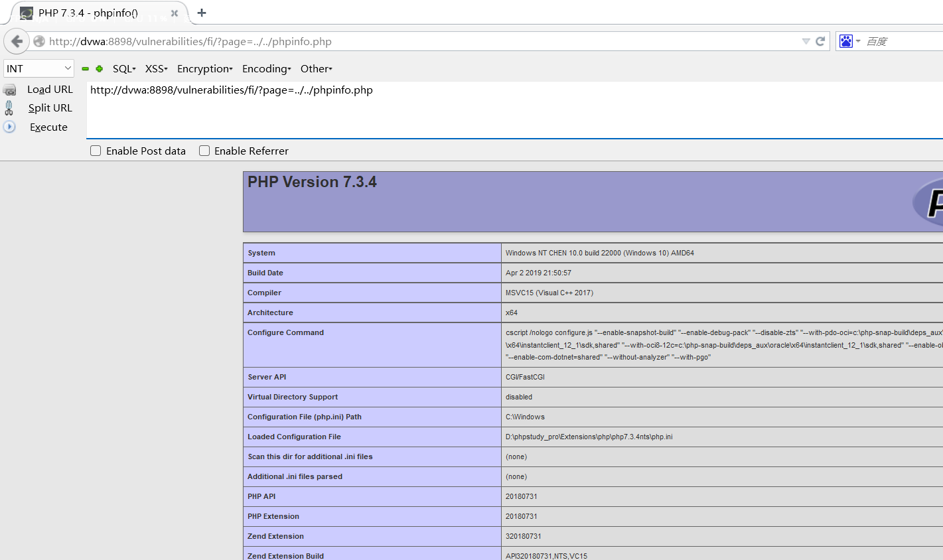The image size is (943, 560).
Task: Click the 'Configure Command' row label
Action: 285,332
